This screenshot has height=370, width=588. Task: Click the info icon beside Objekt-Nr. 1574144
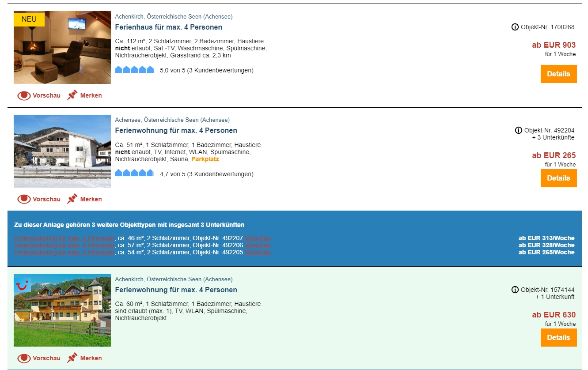click(515, 290)
